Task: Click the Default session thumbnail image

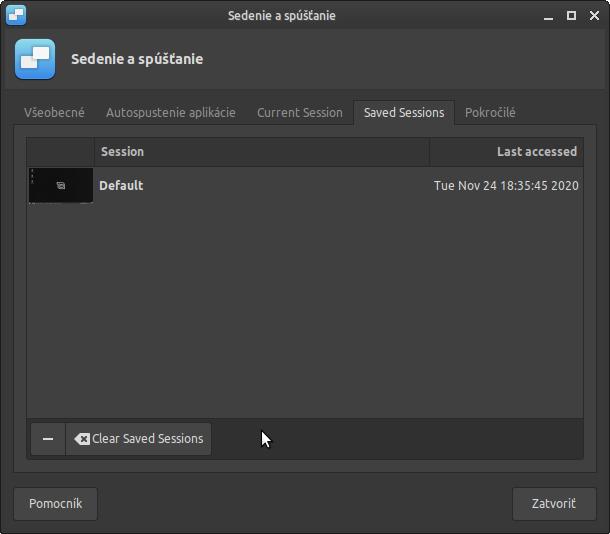Action: pyautogui.click(x=61, y=186)
